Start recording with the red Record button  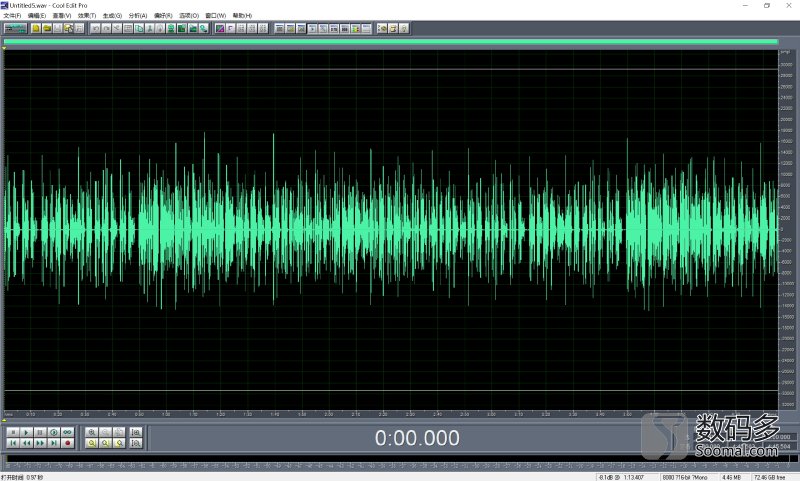(x=68, y=442)
